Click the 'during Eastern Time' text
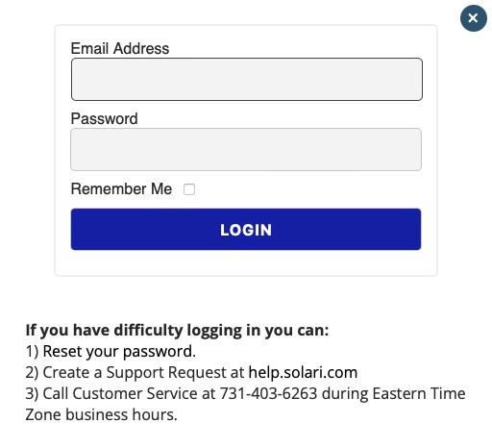Viewport: 492px width, 448px height. point(393,393)
